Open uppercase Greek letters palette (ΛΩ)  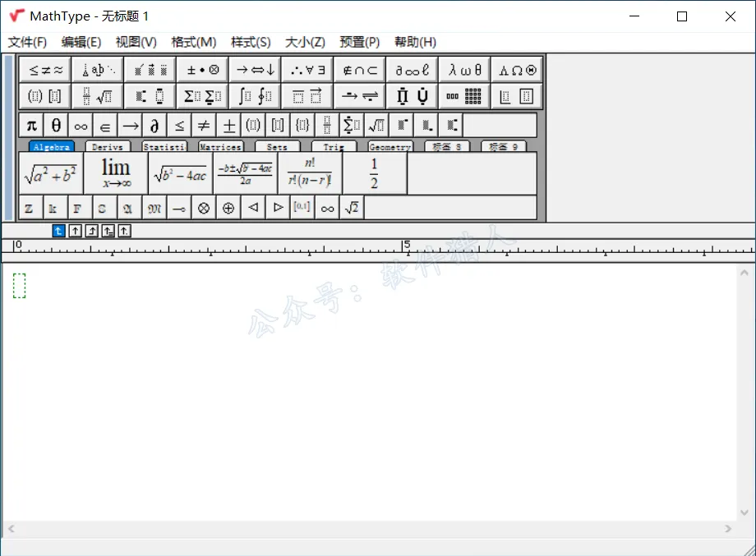[x=517, y=71]
